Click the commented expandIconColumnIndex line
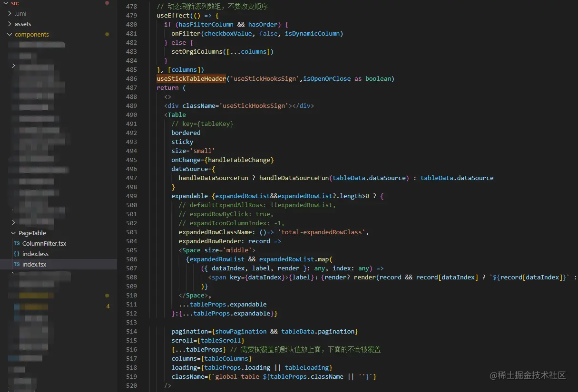578x392 pixels. pyautogui.click(x=232, y=223)
